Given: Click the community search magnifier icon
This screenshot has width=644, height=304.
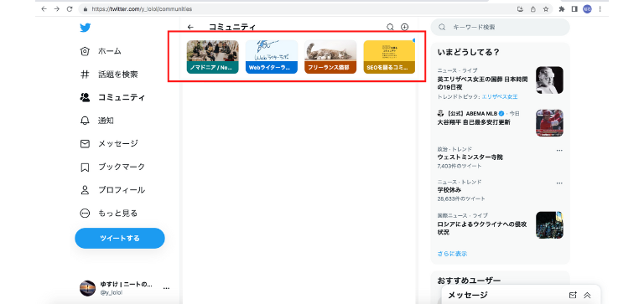Looking at the screenshot, I should (x=390, y=27).
